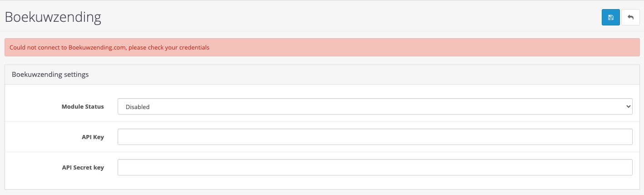
Task: Click the empty text box next to API Key
Action: [x=375, y=137]
